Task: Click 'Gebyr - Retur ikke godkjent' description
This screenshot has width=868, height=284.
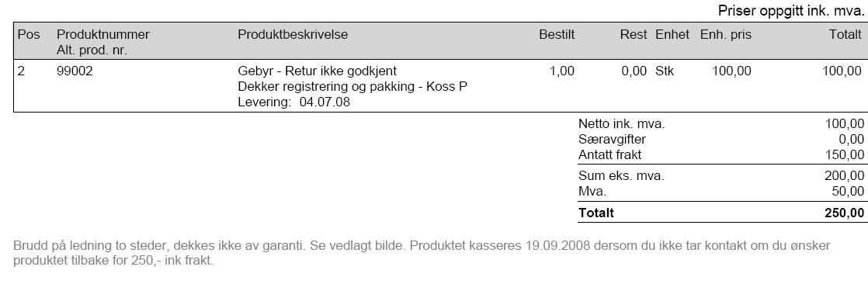Action: pyautogui.click(x=318, y=71)
